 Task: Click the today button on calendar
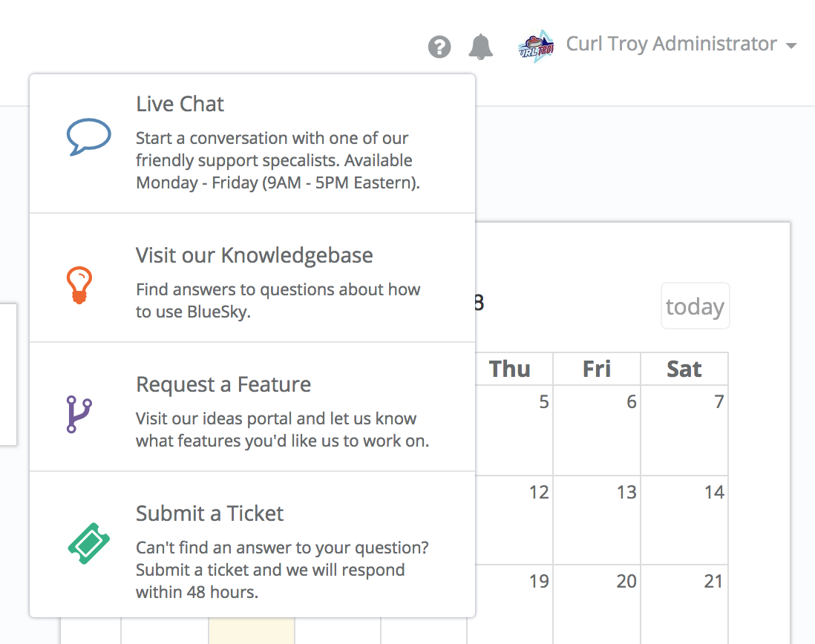pyautogui.click(x=695, y=306)
